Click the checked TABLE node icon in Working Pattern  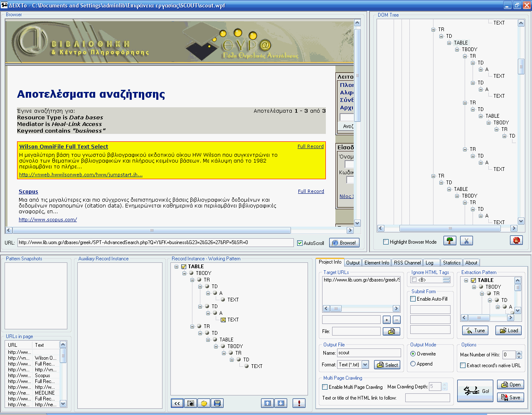[x=184, y=267]
